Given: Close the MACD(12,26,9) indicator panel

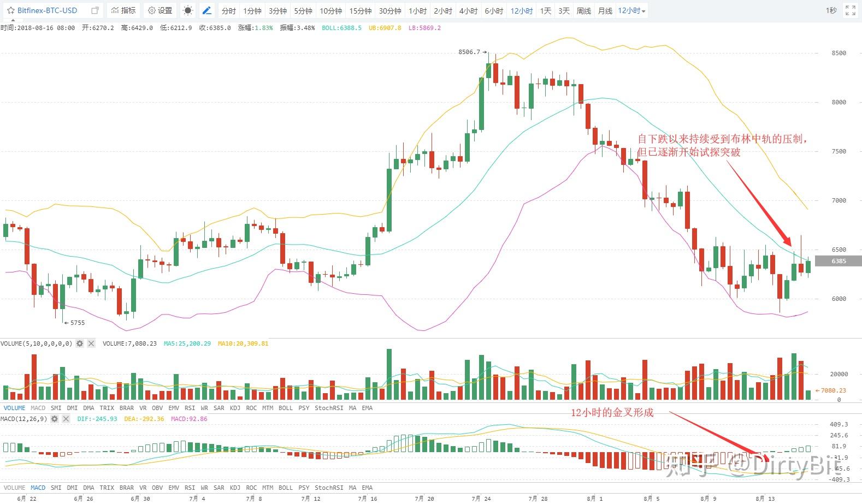Looking at the screenshot, I should (66, 419).
